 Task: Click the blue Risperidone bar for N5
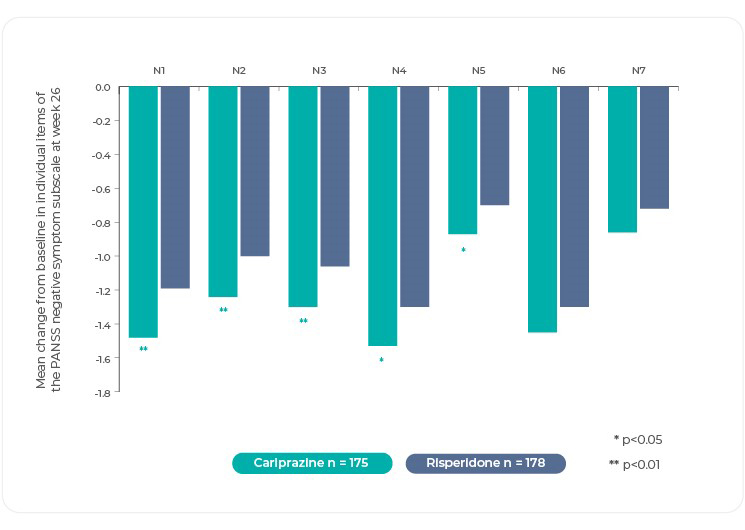tap(494, 146)
